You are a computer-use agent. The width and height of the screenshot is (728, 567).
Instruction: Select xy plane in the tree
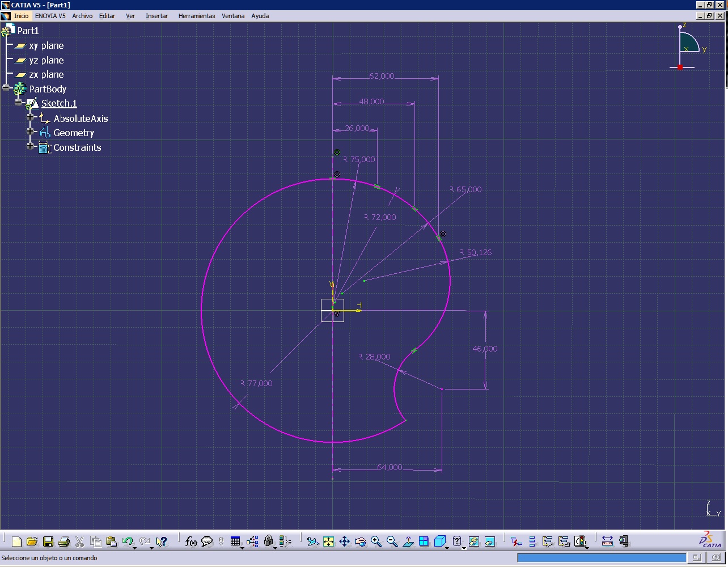46,45
